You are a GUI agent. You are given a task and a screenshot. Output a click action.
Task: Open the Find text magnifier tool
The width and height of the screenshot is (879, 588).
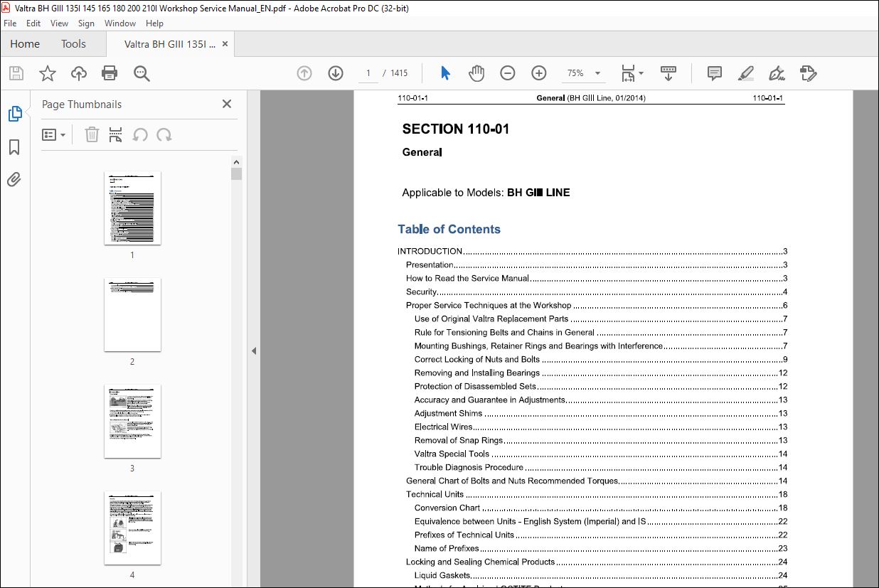point(141,73)
